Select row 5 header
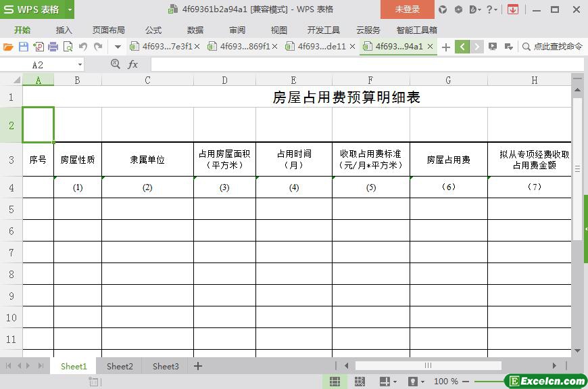 pyautogui.click(x=11, y=209)
